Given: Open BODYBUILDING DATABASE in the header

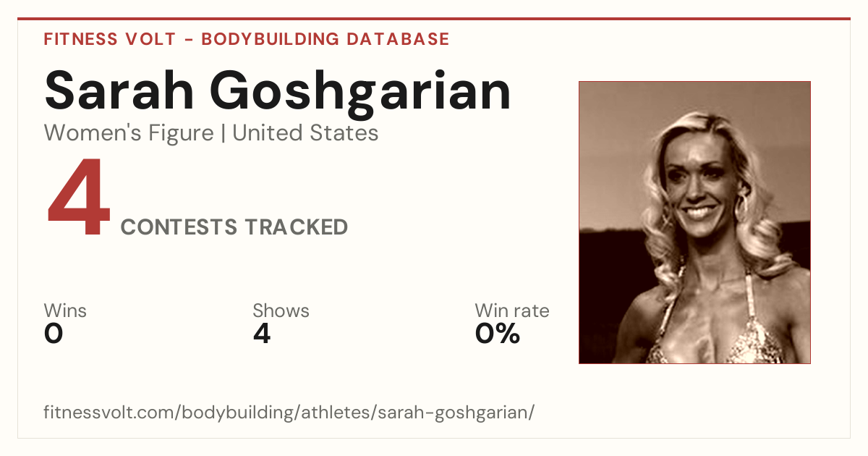Looking at the screenshot, I should [325, 39].
